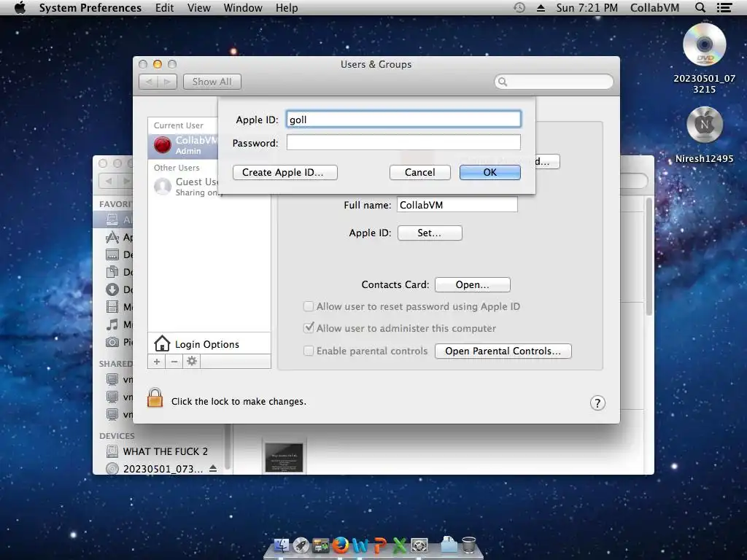Click the Finder window back arrow button
Image resolution: width=747 pixels, height=560 pixels.
109,181
